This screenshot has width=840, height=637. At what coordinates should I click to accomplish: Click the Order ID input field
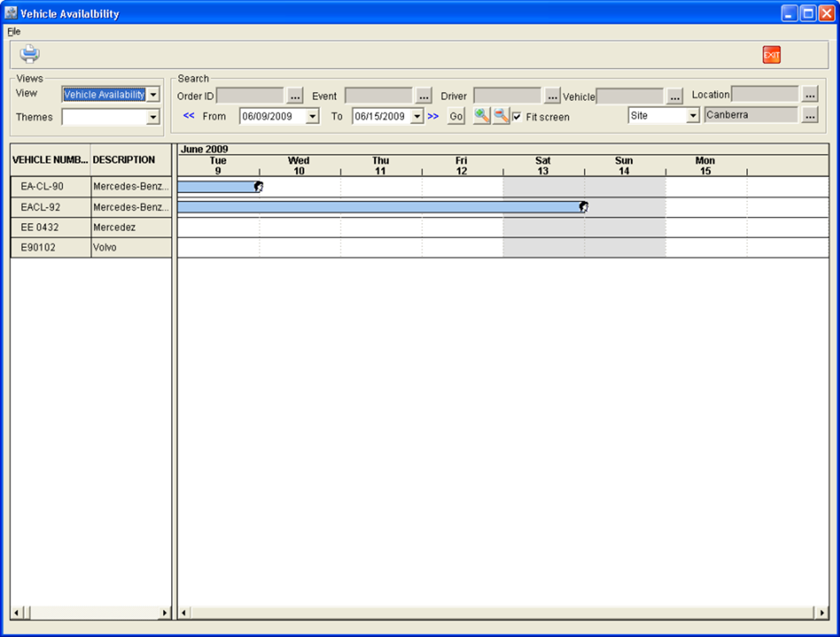[250, 96]
